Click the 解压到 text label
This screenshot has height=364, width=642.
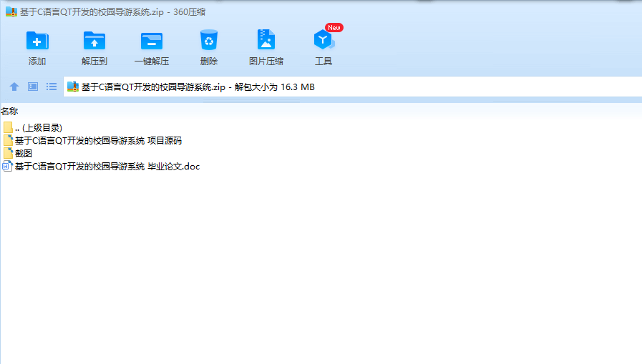pyautogui.click(x=94, y=62)
